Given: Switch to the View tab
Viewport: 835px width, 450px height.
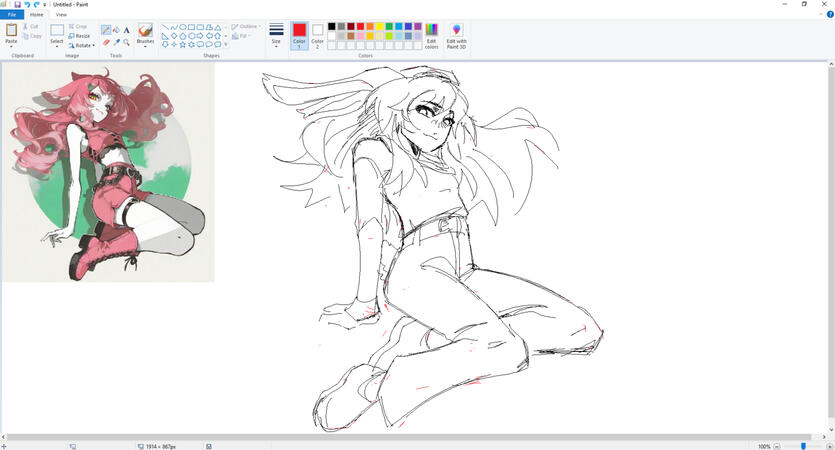Looking at the screenshot, I should 61,15.
